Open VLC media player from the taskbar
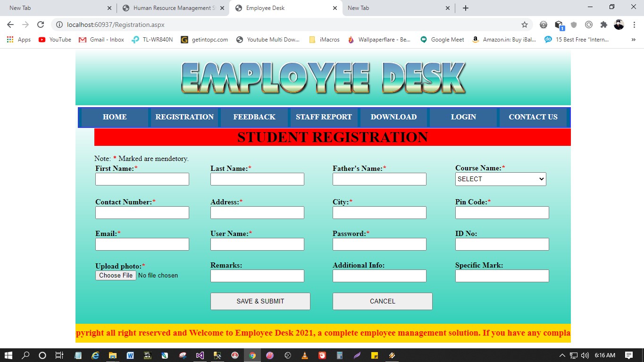This screenshot has width=644, height=362. click(305, 355)
